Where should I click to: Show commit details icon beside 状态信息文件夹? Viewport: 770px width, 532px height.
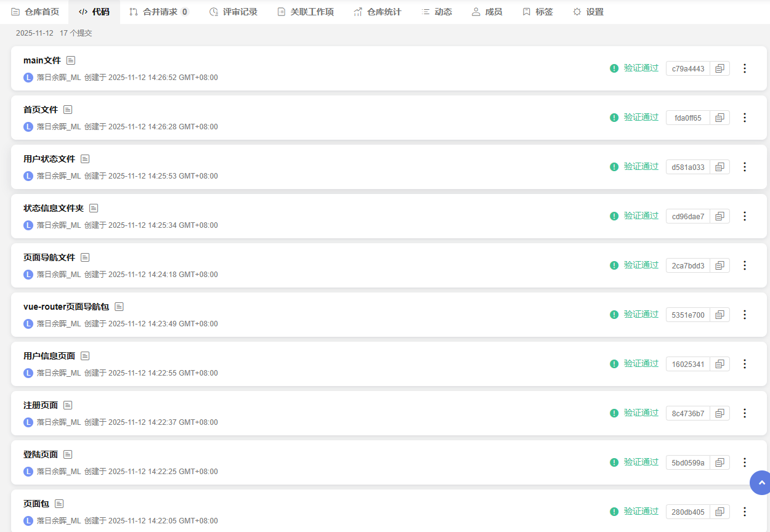[94, 208]
